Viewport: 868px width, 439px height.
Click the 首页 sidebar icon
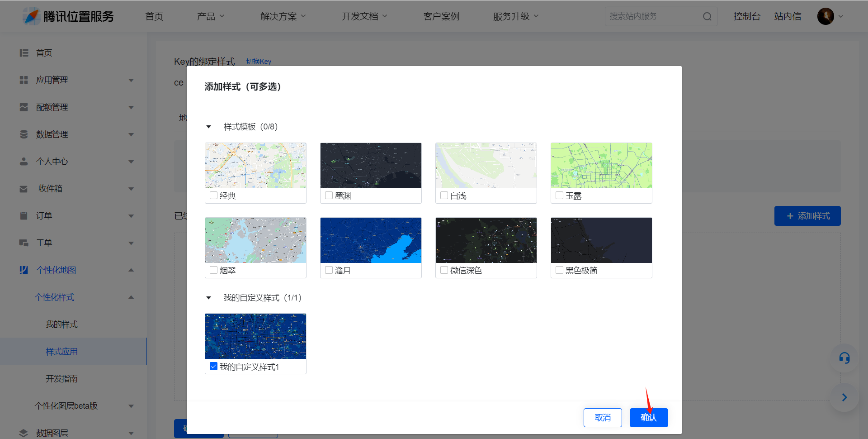tap(24, 53)
